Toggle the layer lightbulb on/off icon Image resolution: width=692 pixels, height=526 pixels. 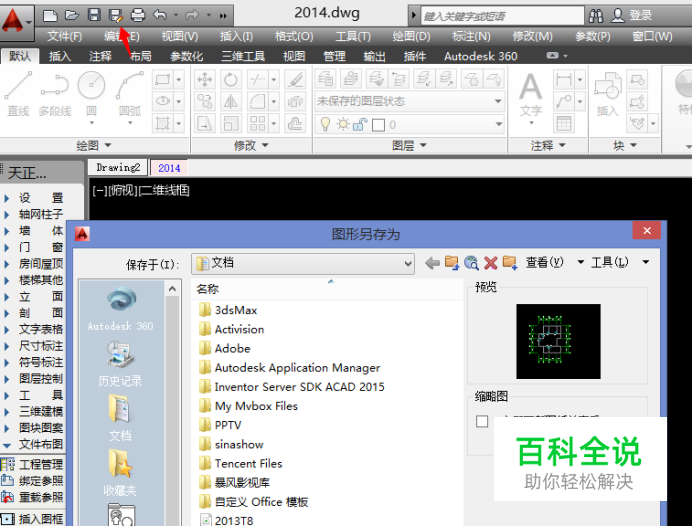click(325, 124)
